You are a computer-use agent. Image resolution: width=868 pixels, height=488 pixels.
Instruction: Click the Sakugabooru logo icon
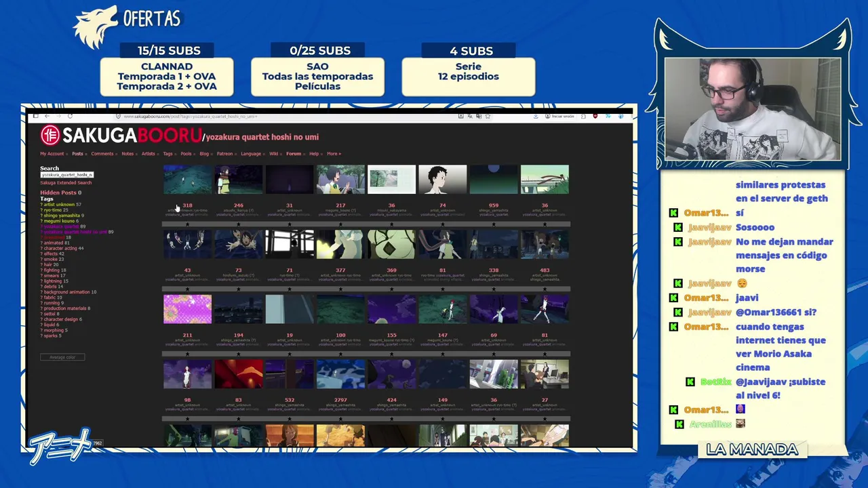[50, 136]
